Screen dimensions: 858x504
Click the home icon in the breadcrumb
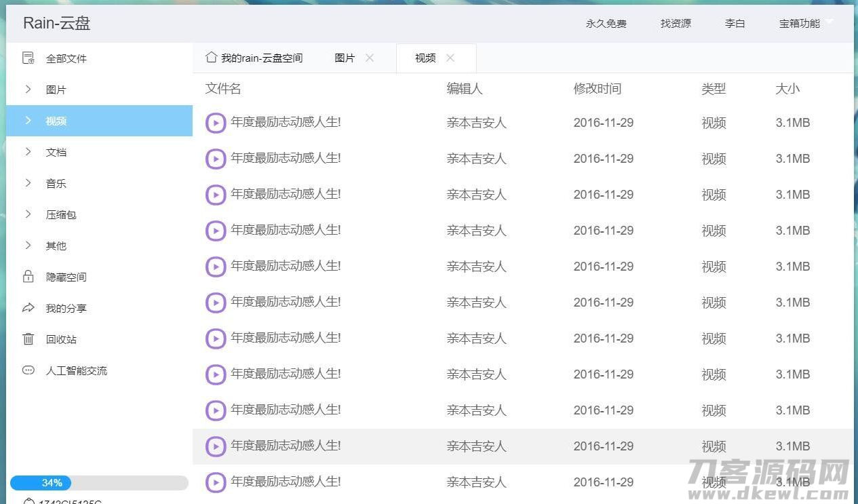point(211,58)
